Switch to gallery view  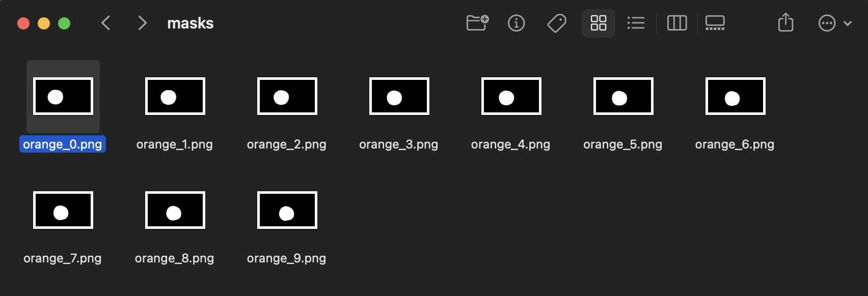point(715,23)
